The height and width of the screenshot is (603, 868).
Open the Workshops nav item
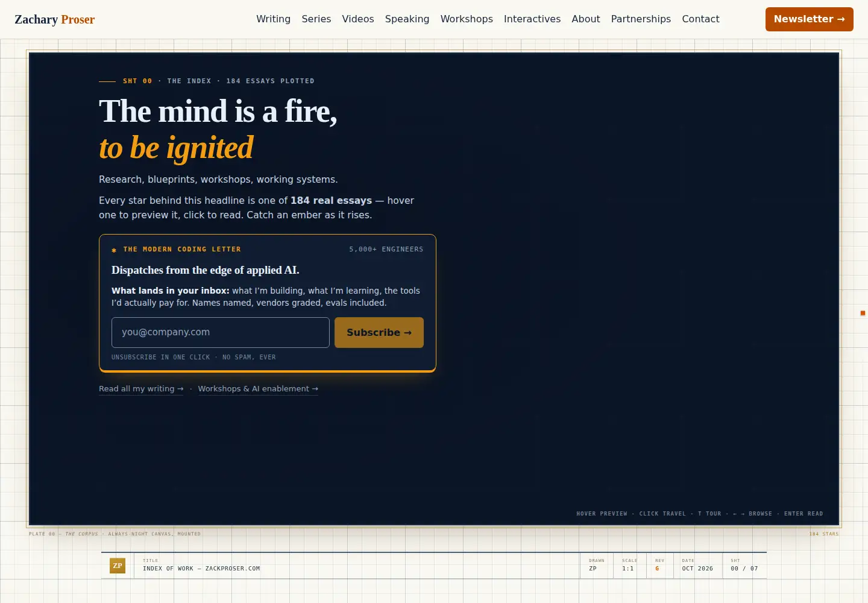click(467, 19)
